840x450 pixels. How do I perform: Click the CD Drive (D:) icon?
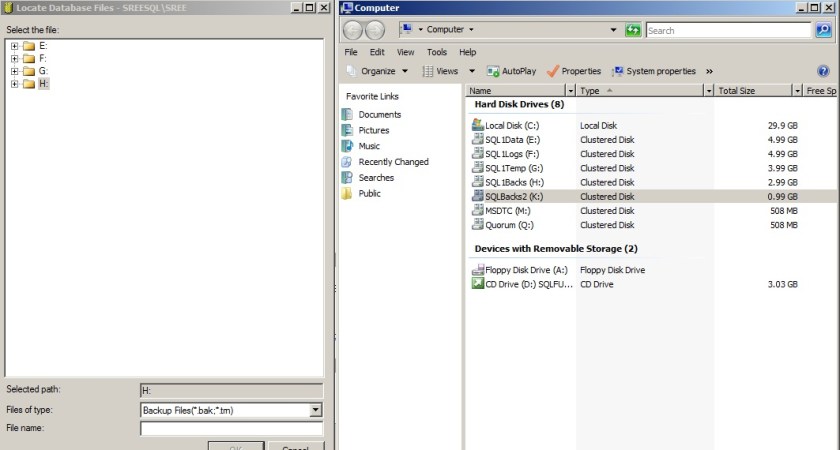pyautogui.click(x=477, y=284)
